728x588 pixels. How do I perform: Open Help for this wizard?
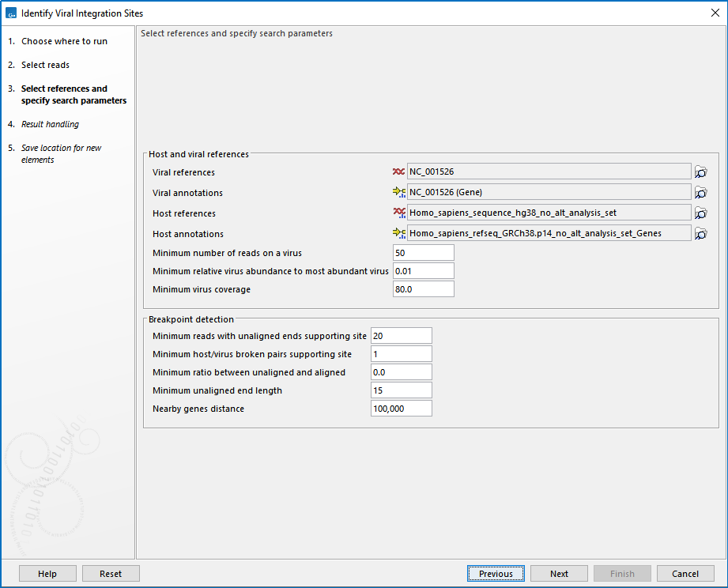(x=47, y=574)
